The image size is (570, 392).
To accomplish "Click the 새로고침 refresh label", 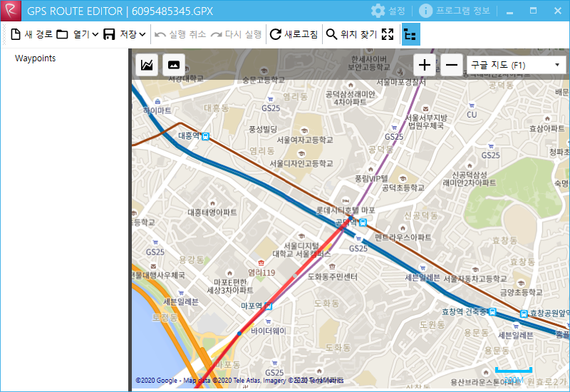I will point(301,34).
